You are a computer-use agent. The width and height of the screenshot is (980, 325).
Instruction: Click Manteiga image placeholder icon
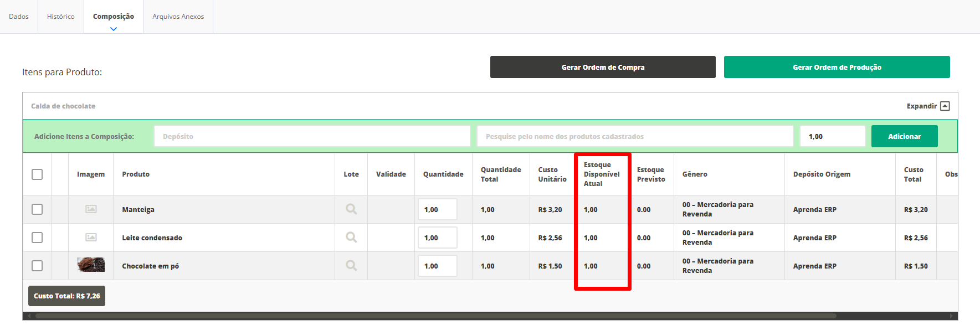[91, 209]
